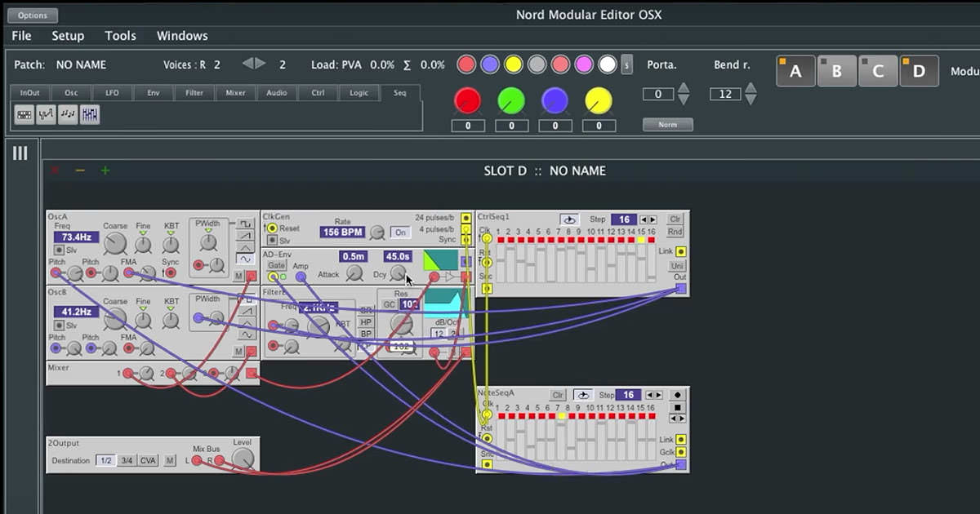Click the red minus patch window icon
Image resolution: width=980 pixels, height=514 pixels.
point(79,171)
